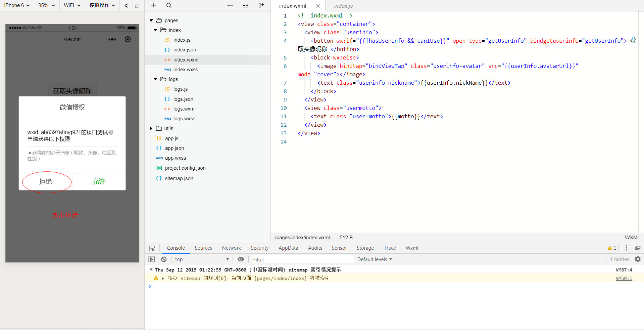Open the Wxml tab
Image resolution: width=644 pixels, height=330 pixels.
[x=412, y=248]
